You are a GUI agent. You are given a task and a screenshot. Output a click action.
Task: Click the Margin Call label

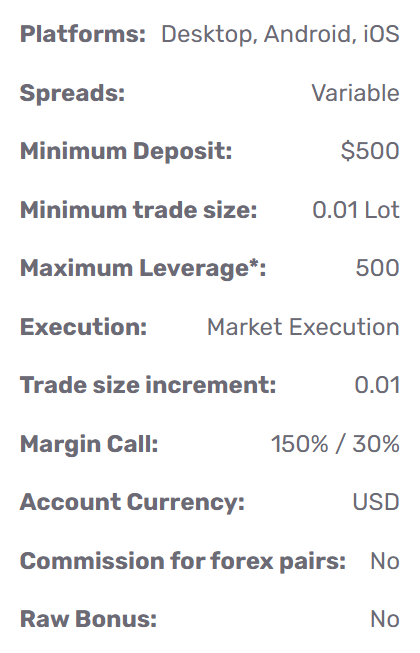pyautogui.click(x=89, y=444)
